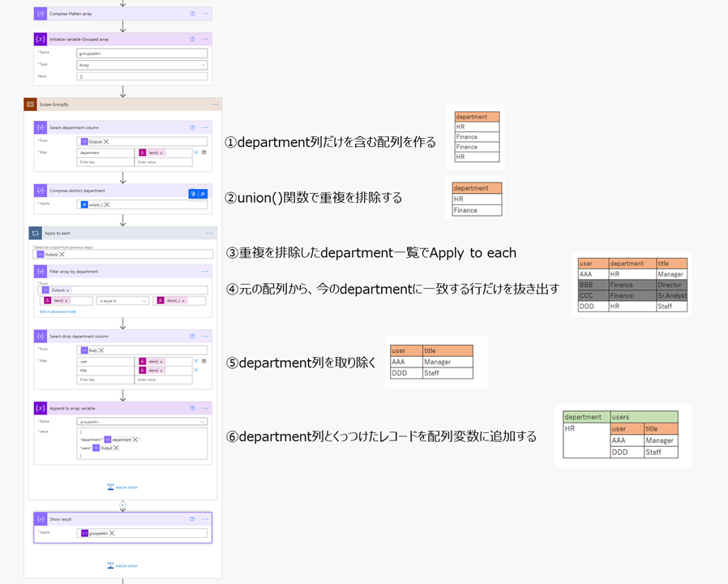Click 'Add an action' below Show result

pyautogui.click(x=126, y=565)
